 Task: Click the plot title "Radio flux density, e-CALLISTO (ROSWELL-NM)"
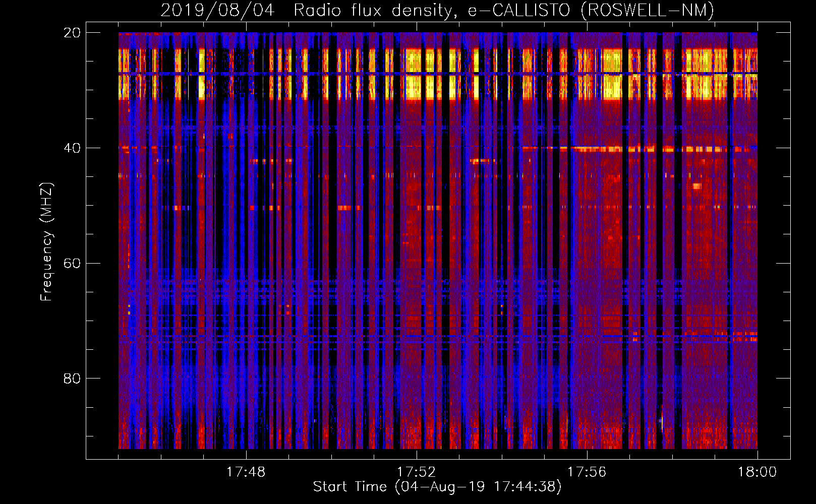tap(504, 10)
